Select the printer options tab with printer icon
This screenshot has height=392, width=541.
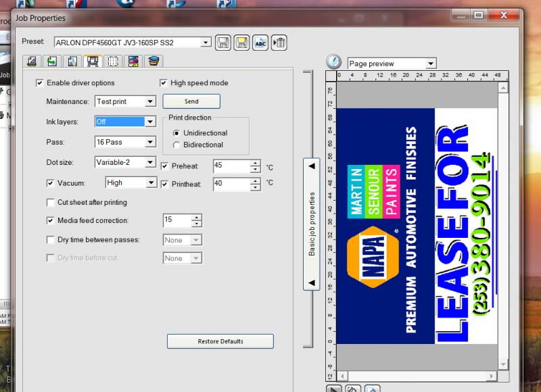coord(93,62)
